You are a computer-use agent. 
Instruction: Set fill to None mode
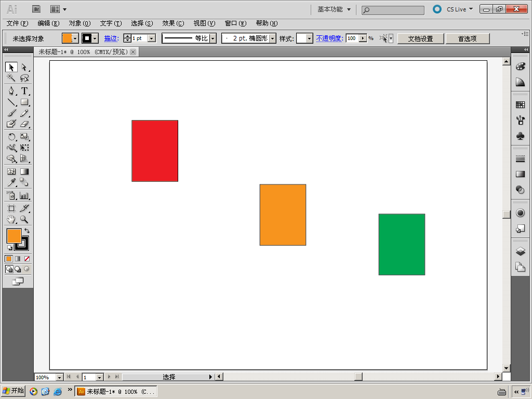pyautogui.click(x=27, y=259)
